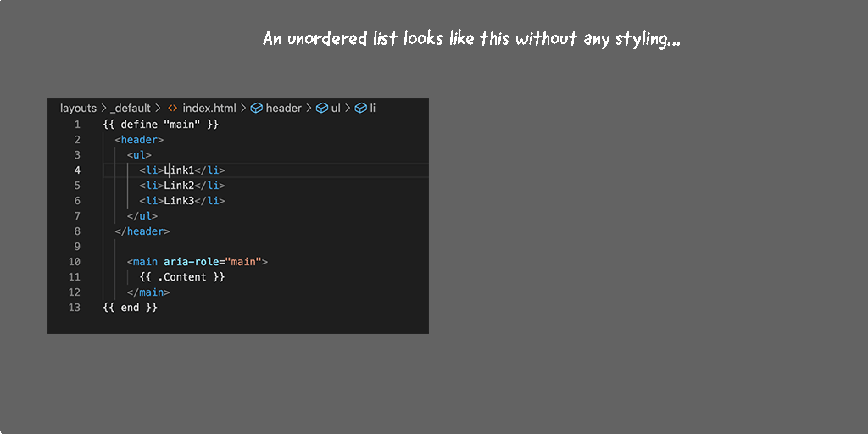868x434 pixels.
Task: Click the HTML file icon before index.html
Action: pos(172,108)
